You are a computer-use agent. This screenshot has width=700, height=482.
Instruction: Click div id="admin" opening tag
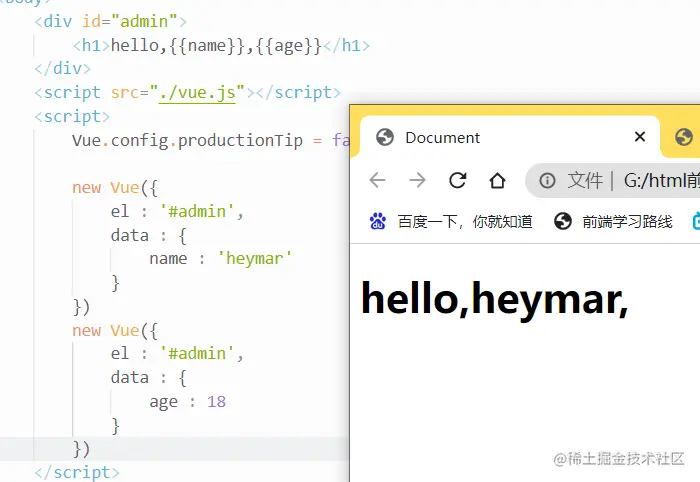point(111,21)
